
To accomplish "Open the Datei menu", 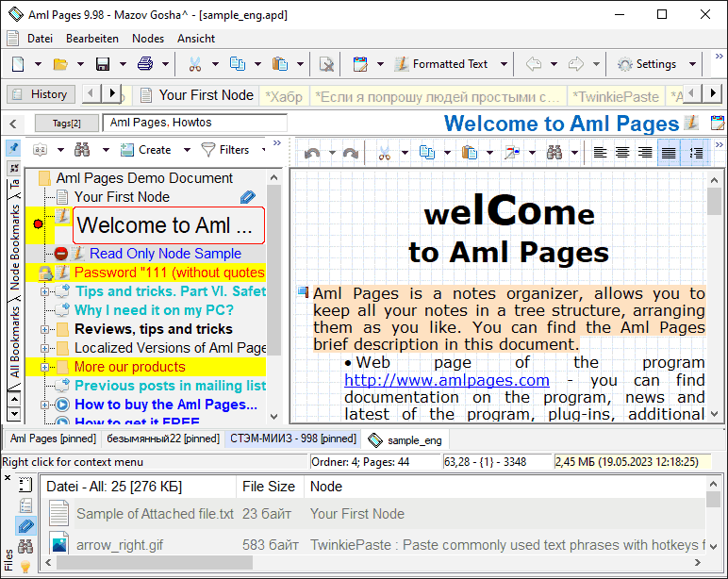I will pos(40,39).
